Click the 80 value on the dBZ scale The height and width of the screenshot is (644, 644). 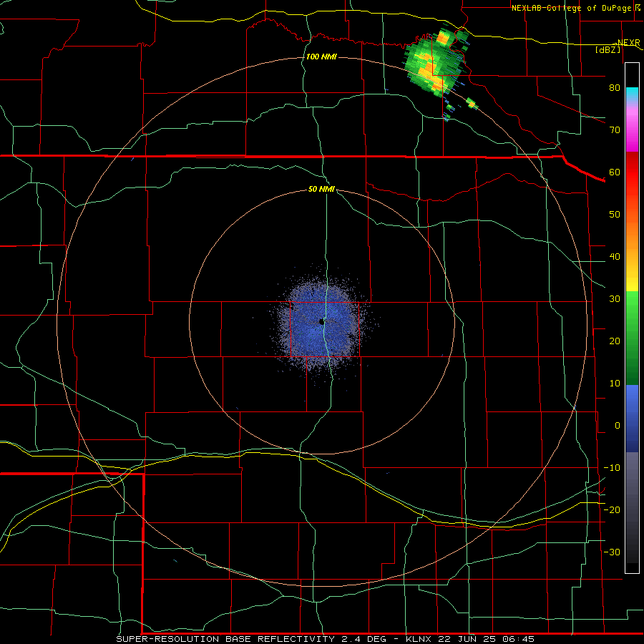pyautogui.click(x=615, y=88)
